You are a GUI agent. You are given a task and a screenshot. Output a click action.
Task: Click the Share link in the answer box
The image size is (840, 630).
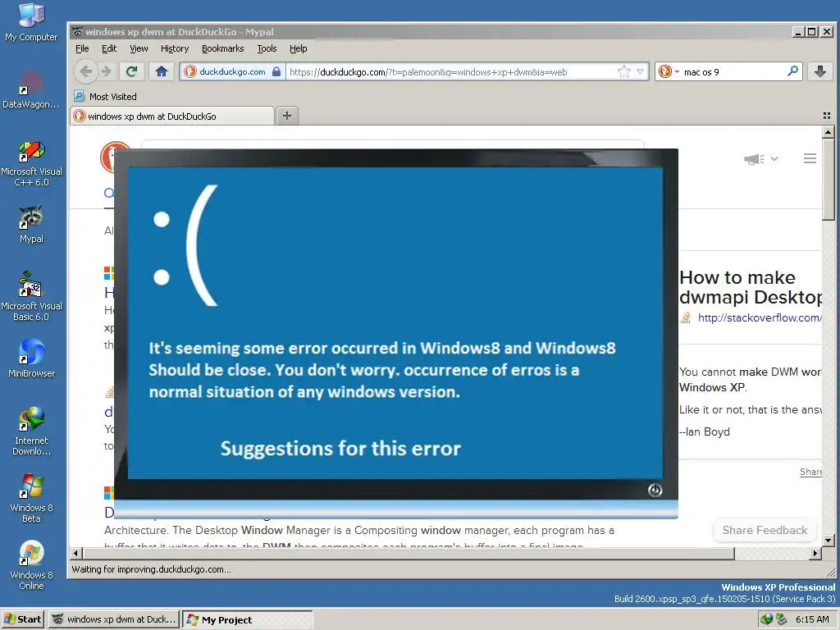click(810, 472)
